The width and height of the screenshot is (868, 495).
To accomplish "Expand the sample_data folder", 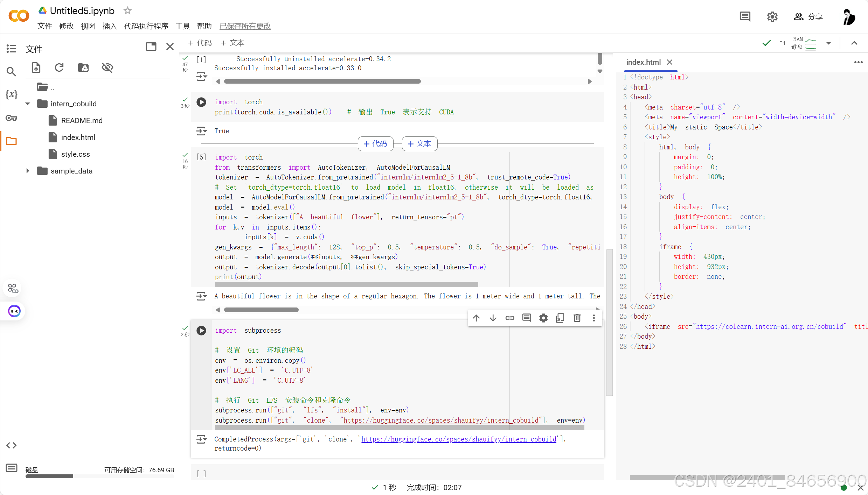I will tap(28, 171).
